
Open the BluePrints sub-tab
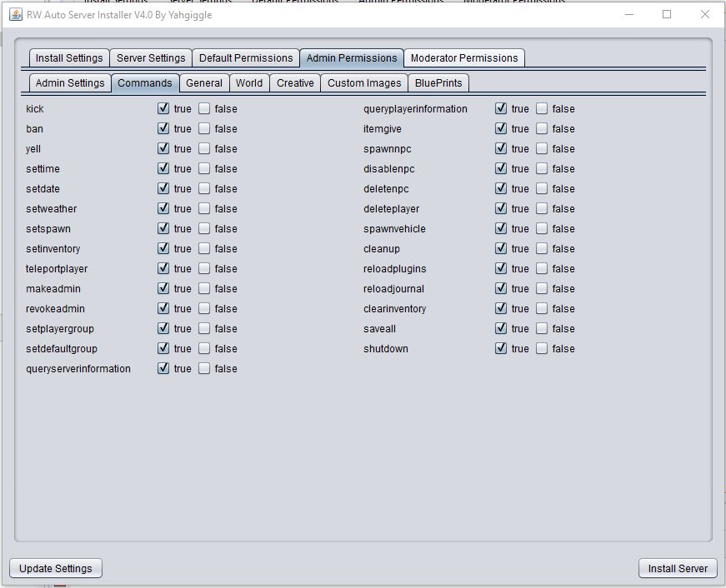[x=438, y=83]
